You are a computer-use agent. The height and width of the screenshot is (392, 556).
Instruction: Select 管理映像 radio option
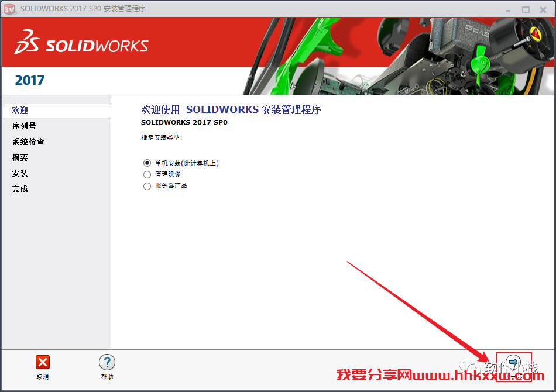147,174
